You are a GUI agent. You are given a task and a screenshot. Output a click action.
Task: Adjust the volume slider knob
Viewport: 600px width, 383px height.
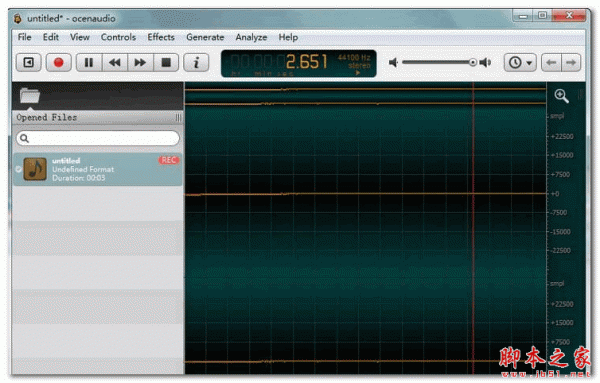click(473, 62)
